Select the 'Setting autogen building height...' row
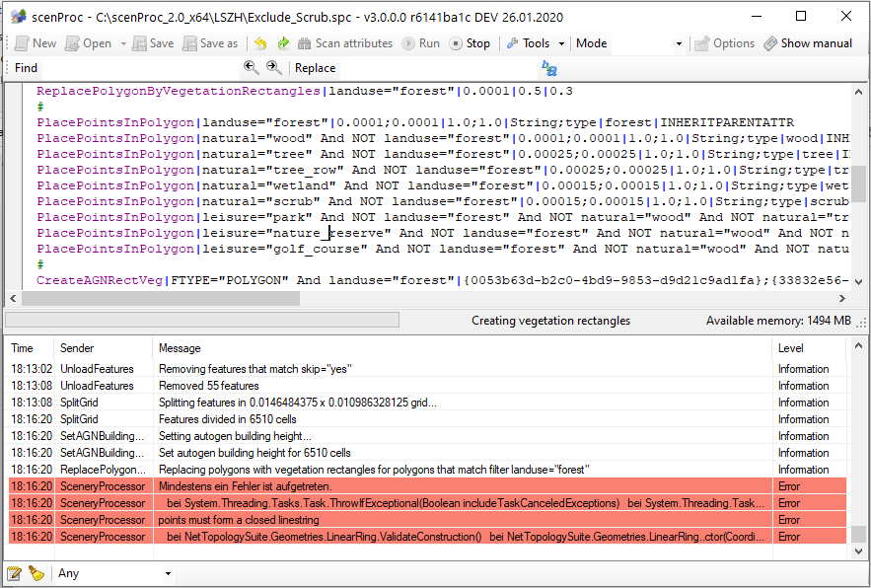 click(428, 436)
